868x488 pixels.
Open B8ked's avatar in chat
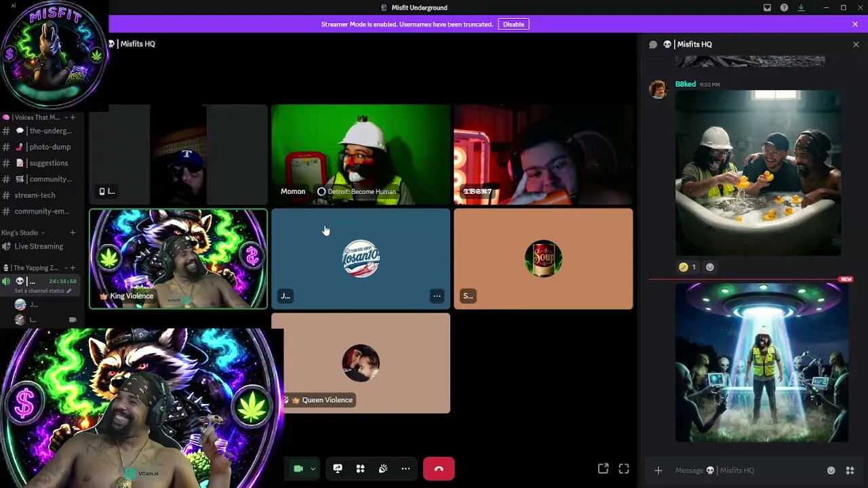658,89
